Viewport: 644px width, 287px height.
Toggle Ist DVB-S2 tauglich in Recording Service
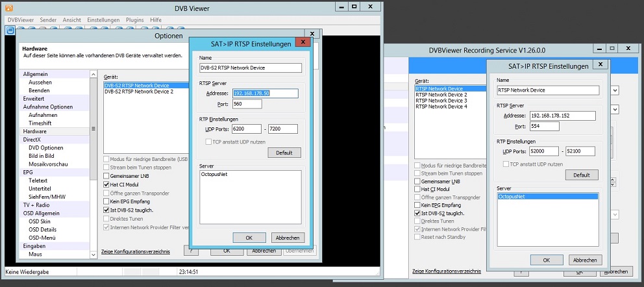coord(417,213)
